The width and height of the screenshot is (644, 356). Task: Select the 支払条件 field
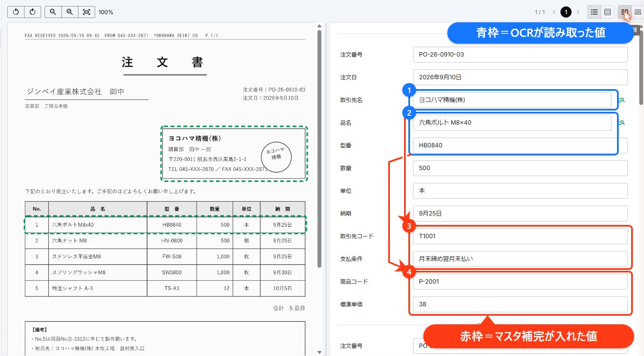(520, 259)
